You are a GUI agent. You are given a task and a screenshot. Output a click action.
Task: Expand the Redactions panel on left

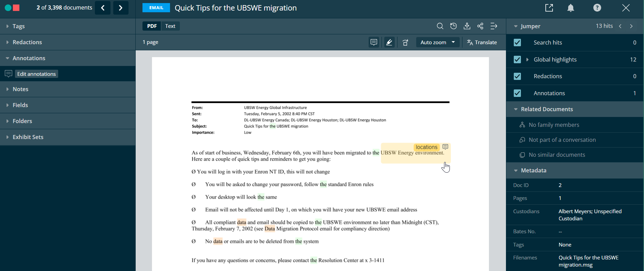pos(68,42)
